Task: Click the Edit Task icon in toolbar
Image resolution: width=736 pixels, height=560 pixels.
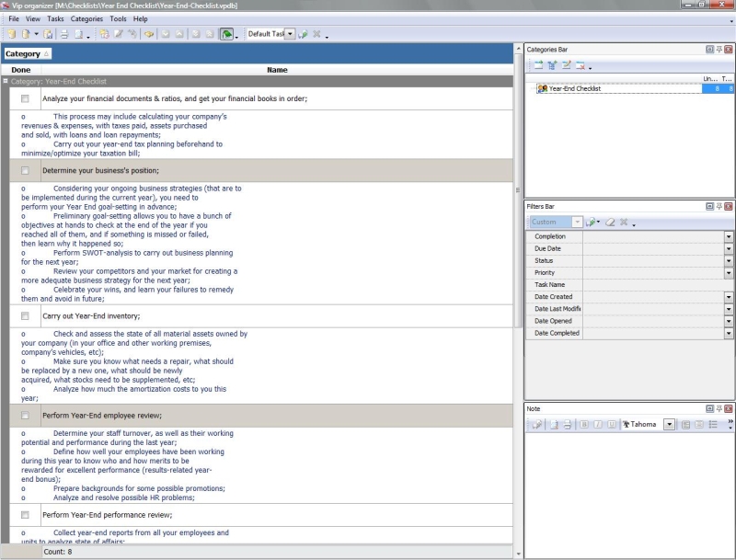Action: pos(119,34)
